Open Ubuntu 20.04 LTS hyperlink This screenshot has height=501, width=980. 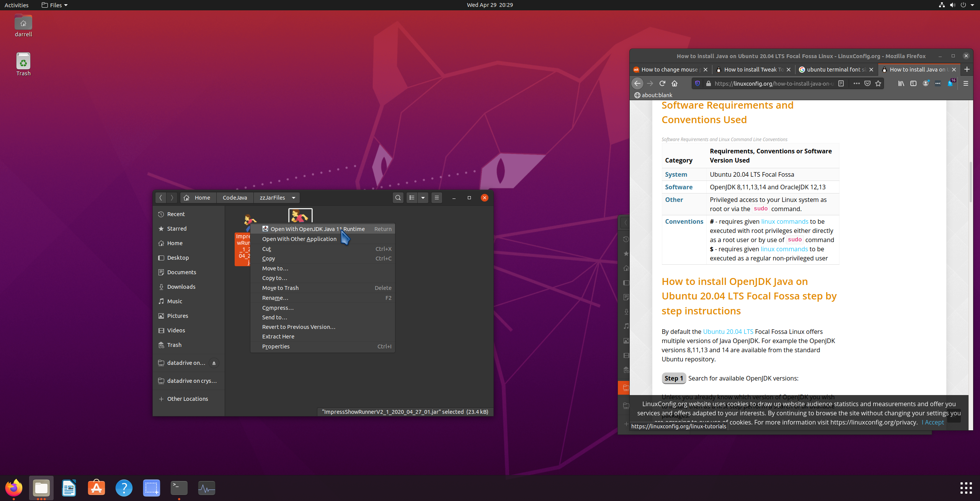728,332
